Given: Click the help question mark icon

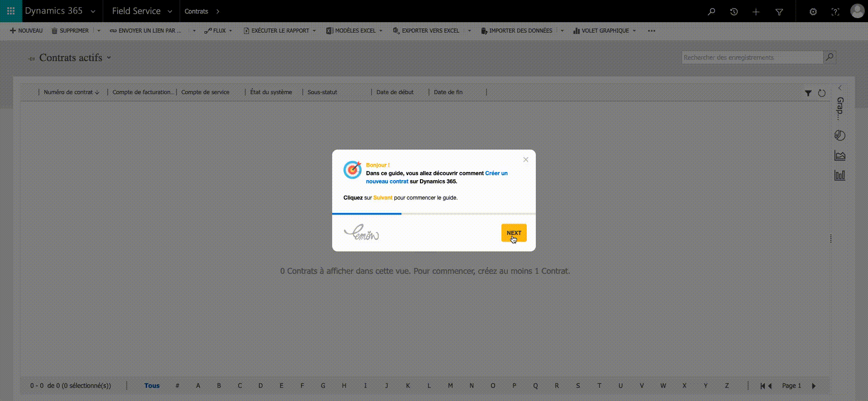Looking at the screenshot, I should 835,12.
